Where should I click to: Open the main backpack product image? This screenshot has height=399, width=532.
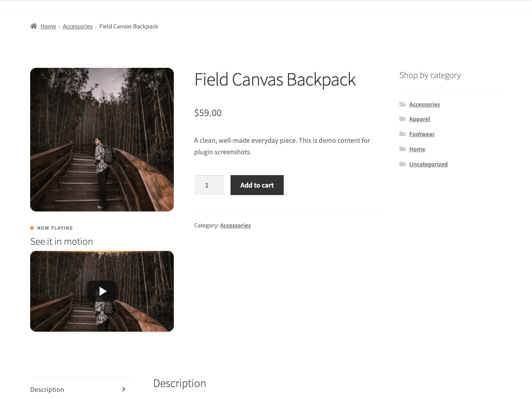click(x=102, y=140)
